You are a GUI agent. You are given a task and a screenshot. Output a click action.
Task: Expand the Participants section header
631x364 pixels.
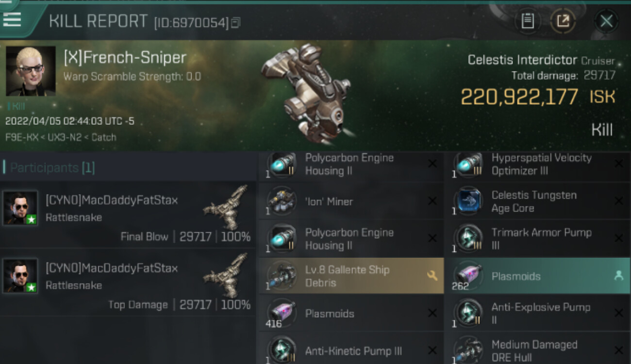coord(128,168)
